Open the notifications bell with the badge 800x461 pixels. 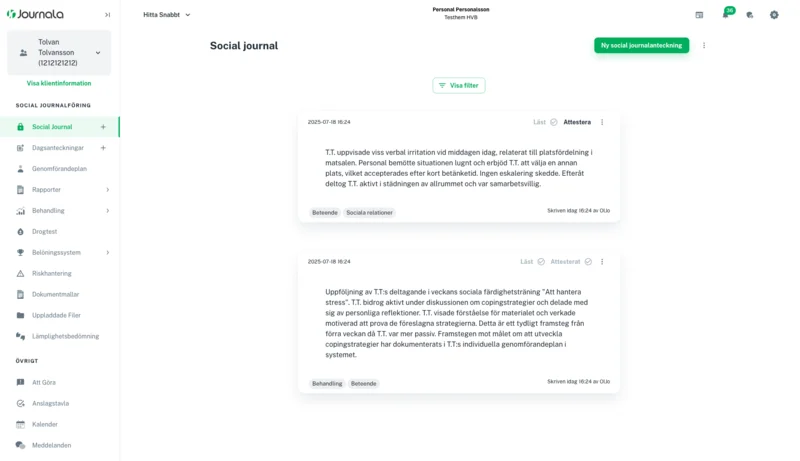click(x=727, y=13)
